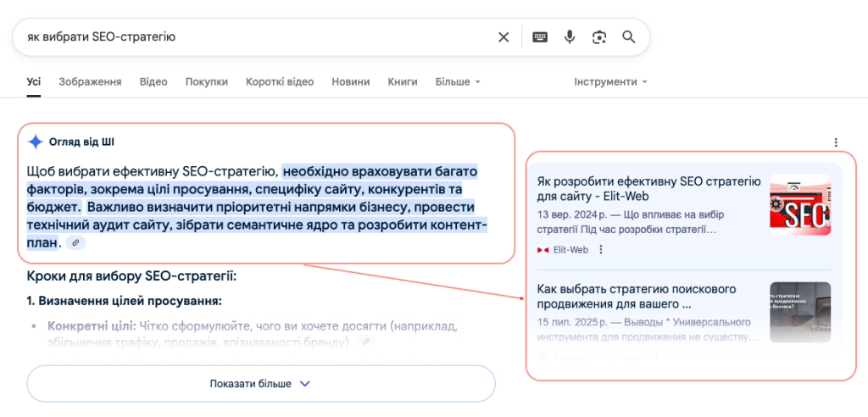The height and width of the screenshot is (417, 868).
Task: Click the dark thumbnail of second source
Action: [x=800, y=312]
